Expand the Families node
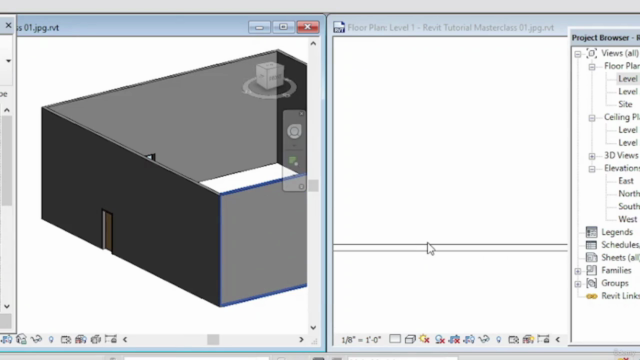This screenshot has width=640, height=360. pos(578,271)
